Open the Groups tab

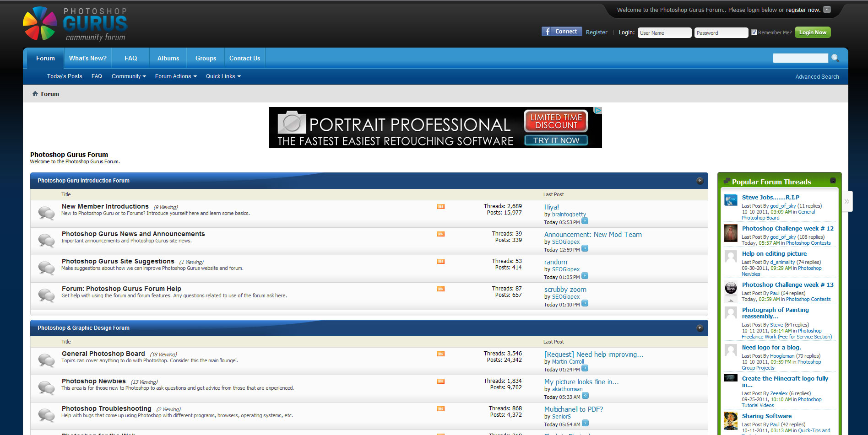point(206,58)
